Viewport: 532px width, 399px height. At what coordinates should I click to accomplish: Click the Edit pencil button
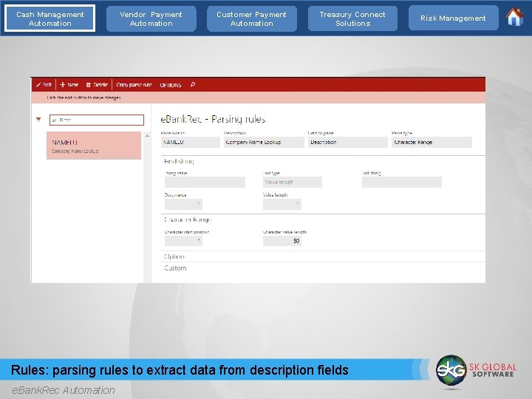[x=44, y=84]
